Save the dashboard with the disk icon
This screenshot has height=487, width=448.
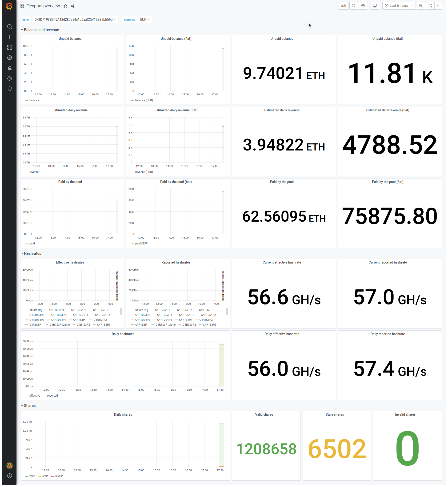tap(354, 6)
